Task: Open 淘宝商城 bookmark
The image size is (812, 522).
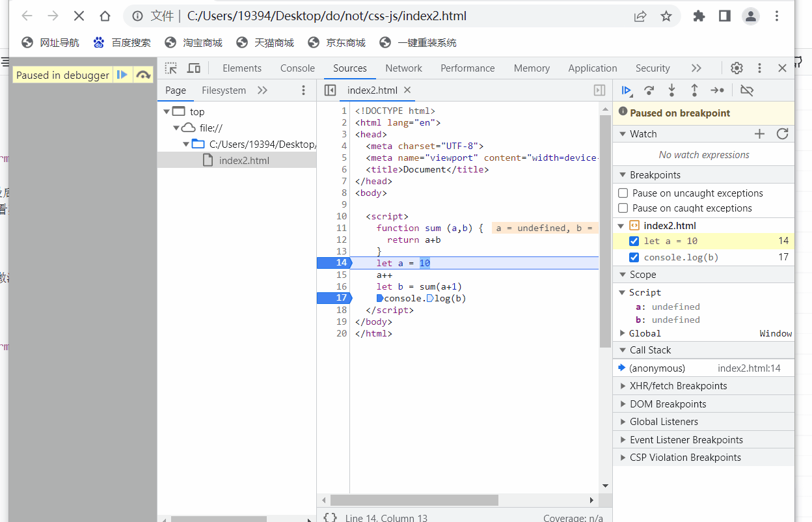Action: pyautogui.click(x=194, y=43)
